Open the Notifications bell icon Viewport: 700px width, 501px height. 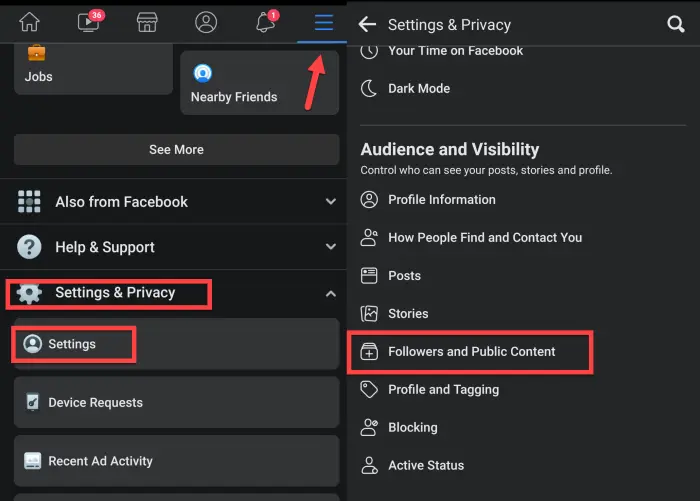(266, 21)
